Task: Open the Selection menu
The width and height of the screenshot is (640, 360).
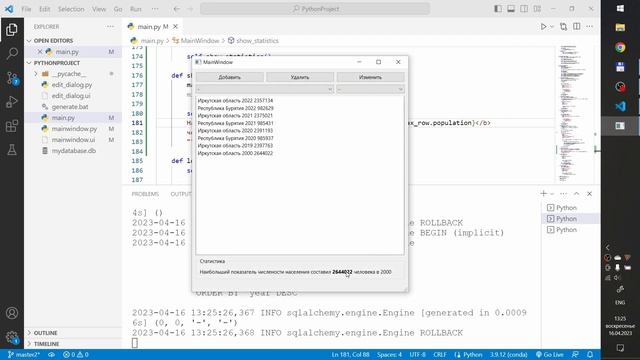Action: tap(71, 9)
